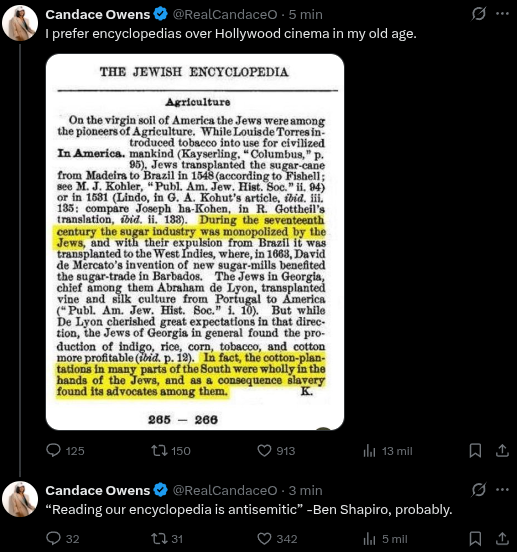The image size is (517, 552).
Task: Repost the tweet with 150 reposts
Action: pos(171,451)
